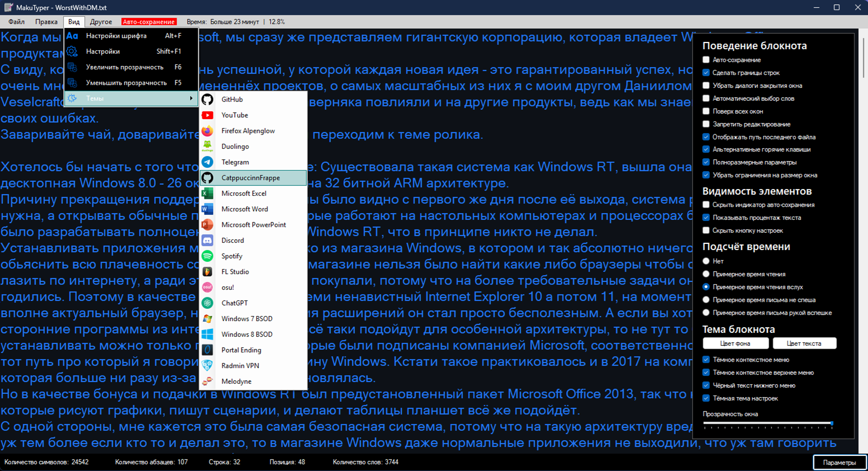Click the CatppuccinFrappe theme icon
Image resolution: width=868 pixels, height=471 pixels.
[x=207, y=178]
